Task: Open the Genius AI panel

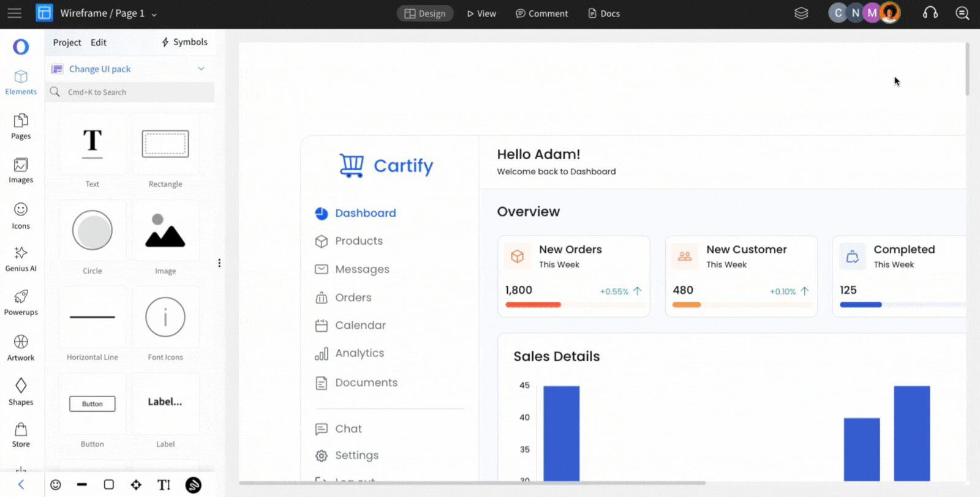Action: (x=21, y=260)
